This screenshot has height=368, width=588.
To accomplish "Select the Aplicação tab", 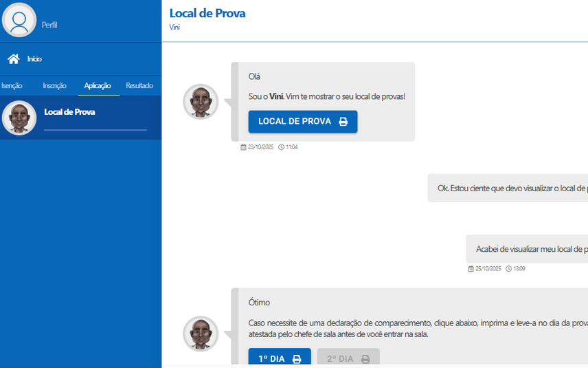I will coord(98,86).
